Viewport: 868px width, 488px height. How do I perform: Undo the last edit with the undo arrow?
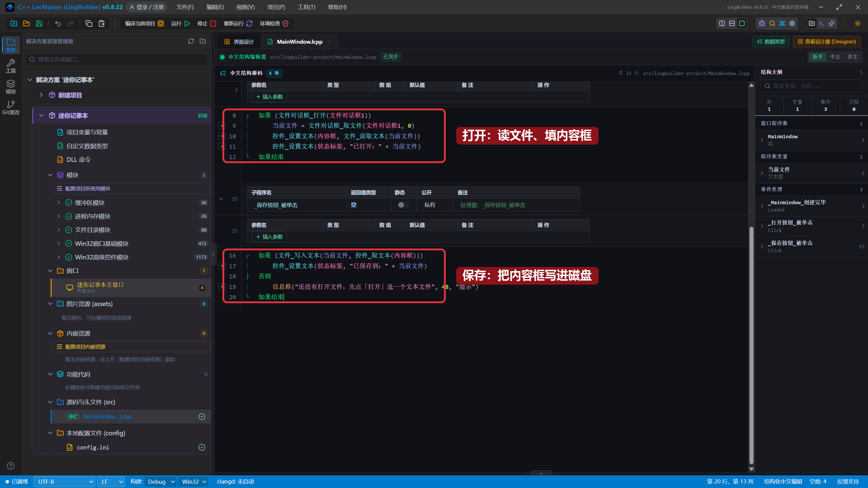(58, 23)
